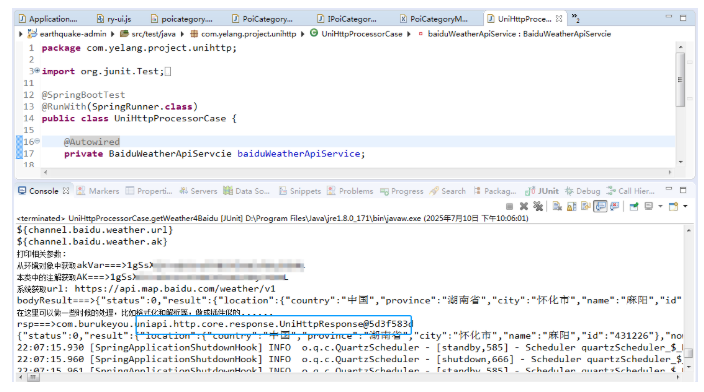The image size is (704, 392).
Task: Expand the breadcrumb arrow after UniHttpProcessorCase
Action: (409, 34)
